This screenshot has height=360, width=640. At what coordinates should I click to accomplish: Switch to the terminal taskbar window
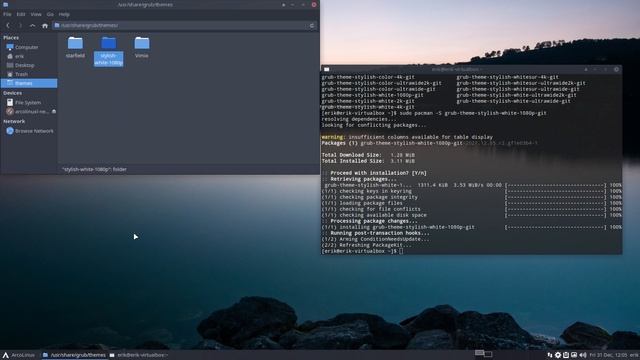(x=138, y=355)
